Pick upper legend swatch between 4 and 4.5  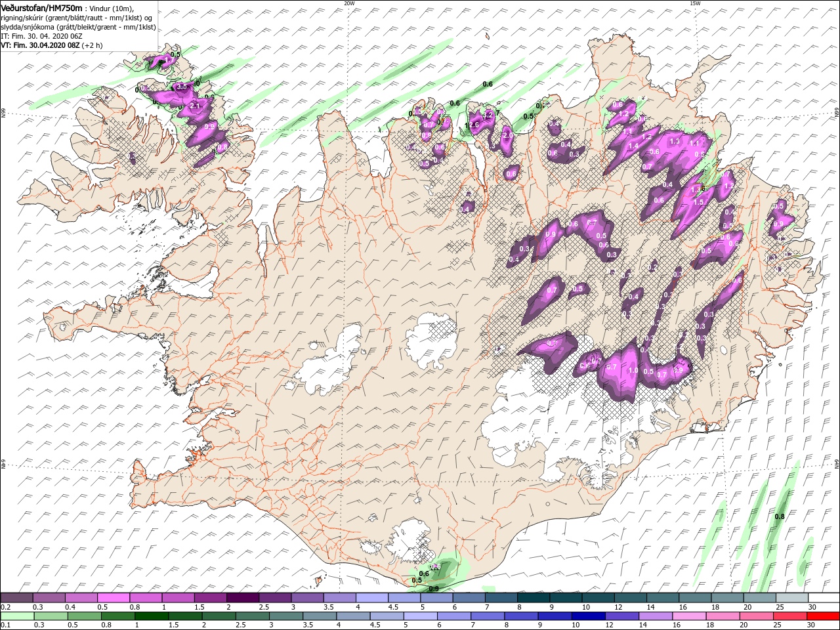coord(371,598)
